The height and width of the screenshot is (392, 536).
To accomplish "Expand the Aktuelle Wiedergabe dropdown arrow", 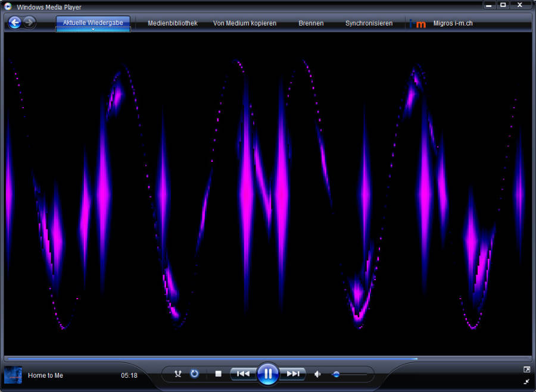I will pos(93,30).
